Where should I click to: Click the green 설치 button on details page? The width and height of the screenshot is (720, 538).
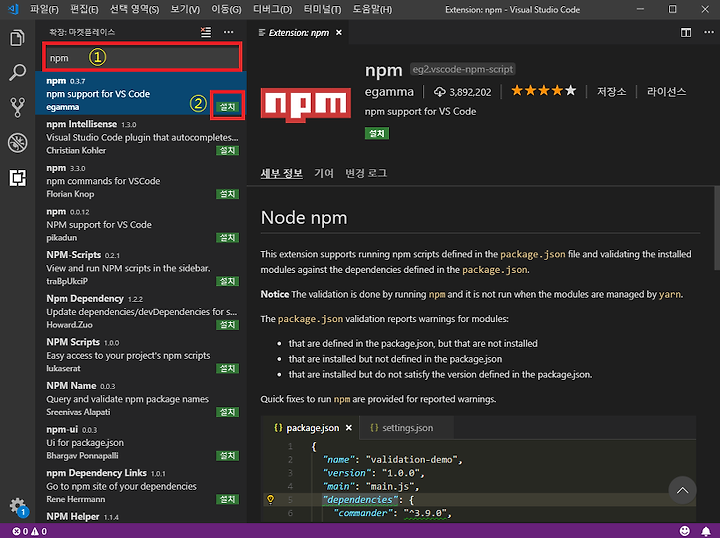click(x=377, y=134)
